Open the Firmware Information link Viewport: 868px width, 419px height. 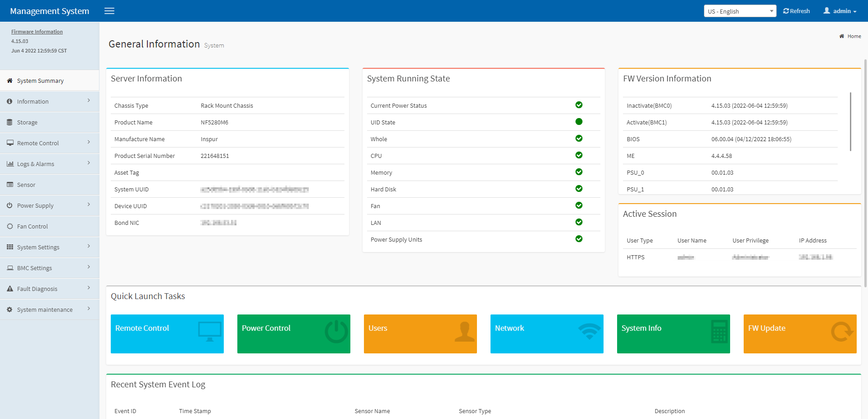37,32
